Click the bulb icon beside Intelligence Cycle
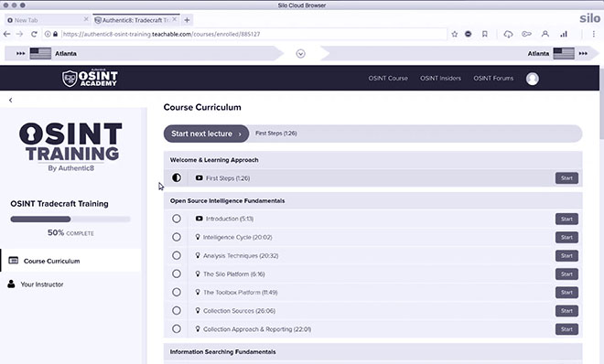The image size is (604, 364). (198, 237)
